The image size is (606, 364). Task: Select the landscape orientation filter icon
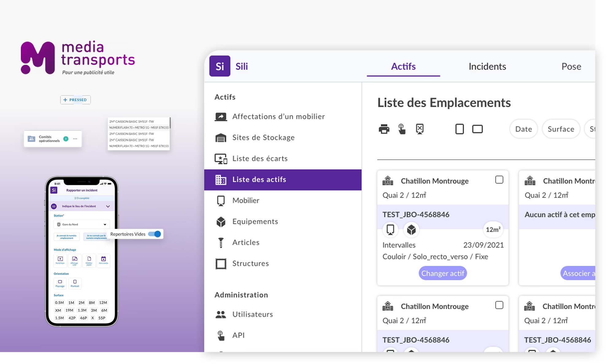pos(477,129)
